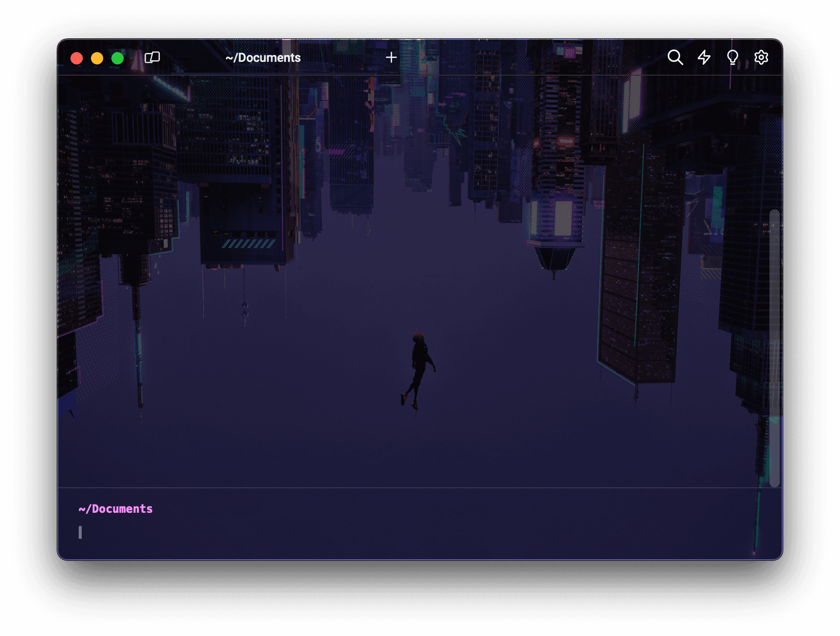Maximize window using the green button
This screenshot has width=840, height=636.
coord(118,58)
